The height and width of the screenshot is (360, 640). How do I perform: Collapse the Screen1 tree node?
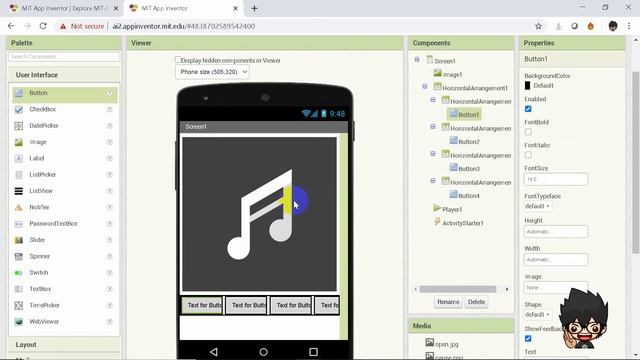(417, 60)
